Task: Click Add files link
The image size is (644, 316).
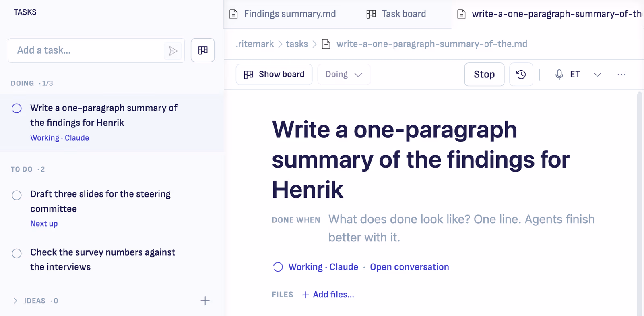Action: pos(328,295)
